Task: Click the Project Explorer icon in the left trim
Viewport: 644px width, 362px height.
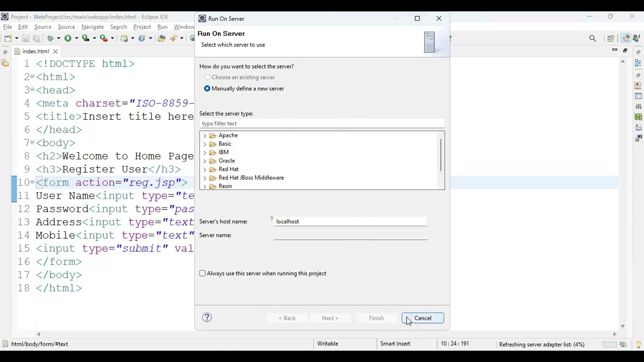Action: [5, 63]
